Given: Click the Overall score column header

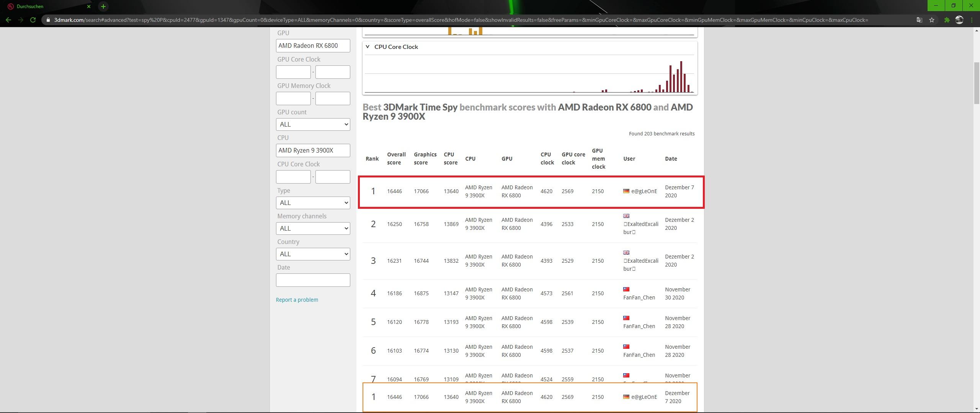Looking at the screenshot, I should [x=396, y=159].
